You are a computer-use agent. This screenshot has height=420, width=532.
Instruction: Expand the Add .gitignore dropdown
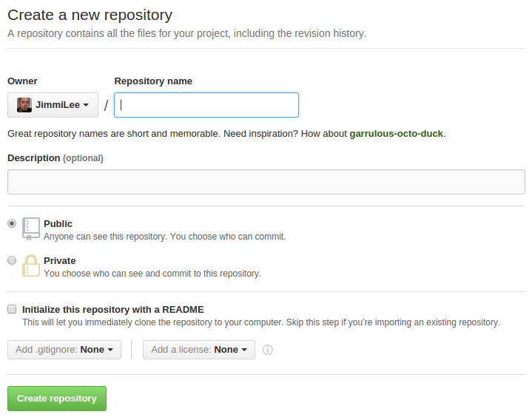64,350
